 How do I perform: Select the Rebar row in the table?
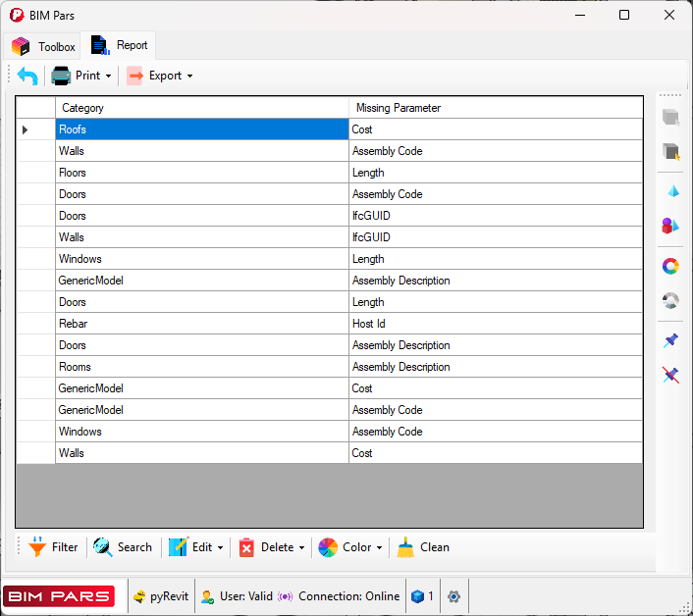click(201, 324)
